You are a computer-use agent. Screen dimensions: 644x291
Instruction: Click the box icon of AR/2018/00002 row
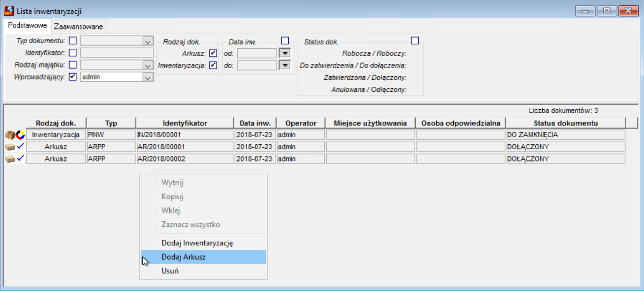pyautogui.click(x=10, y=158)
